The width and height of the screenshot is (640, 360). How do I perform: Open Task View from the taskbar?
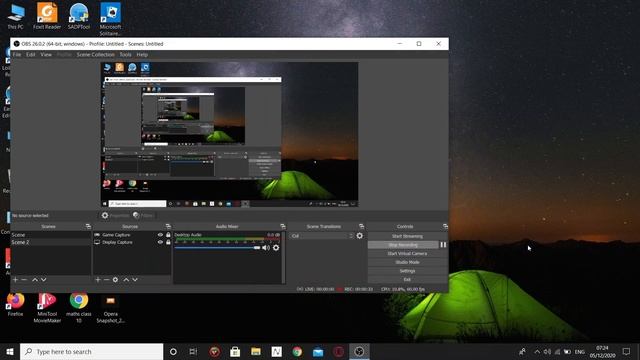pos(193,351)
